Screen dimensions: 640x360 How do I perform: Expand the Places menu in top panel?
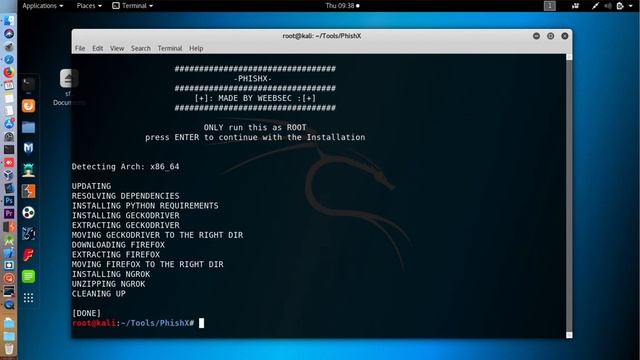(x=89, y=6)
